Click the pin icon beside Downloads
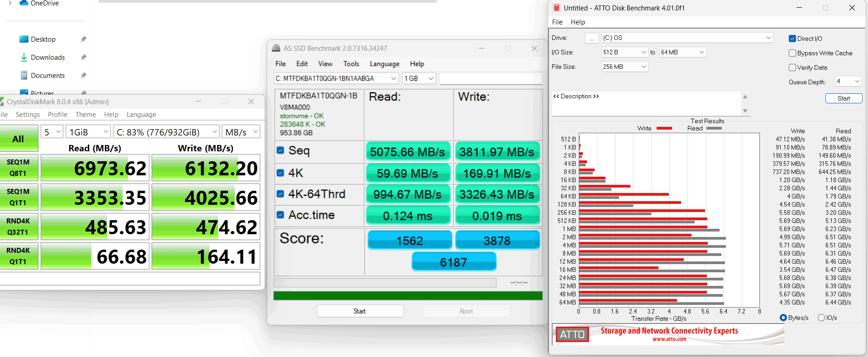 click(x=83, y=58)
